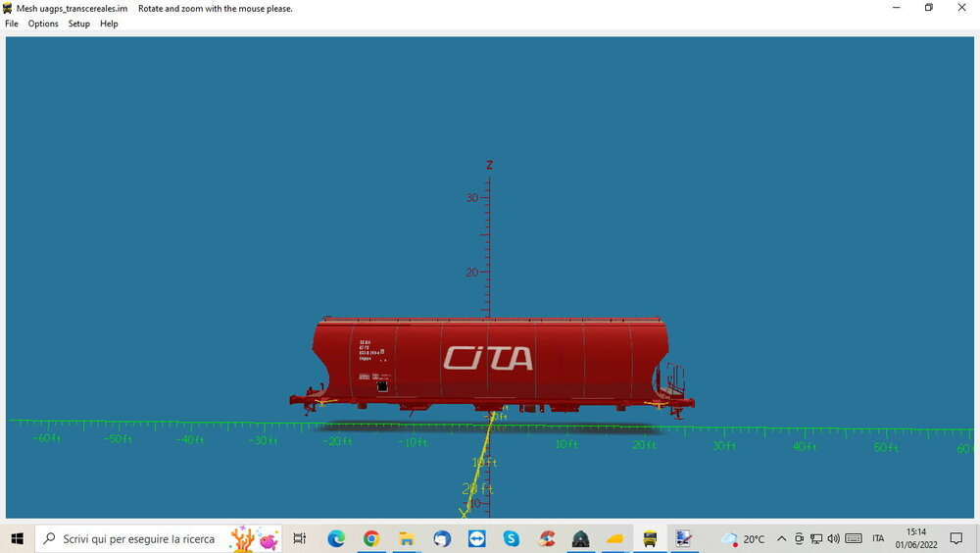Open the File menu

11,24
